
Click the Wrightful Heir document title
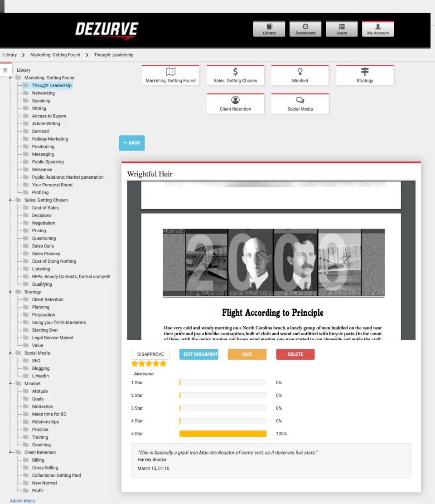[x=150, y=174]
